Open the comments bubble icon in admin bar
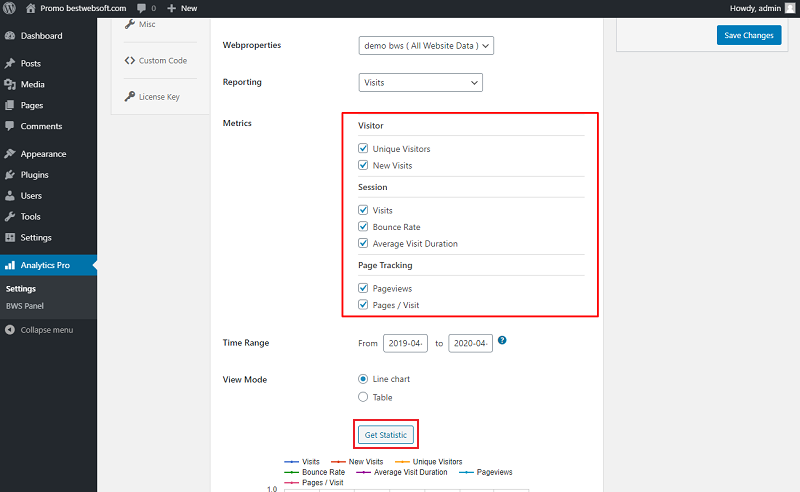Screen dimensions: 800x492 pyautogui.click(x=141, y=8)
